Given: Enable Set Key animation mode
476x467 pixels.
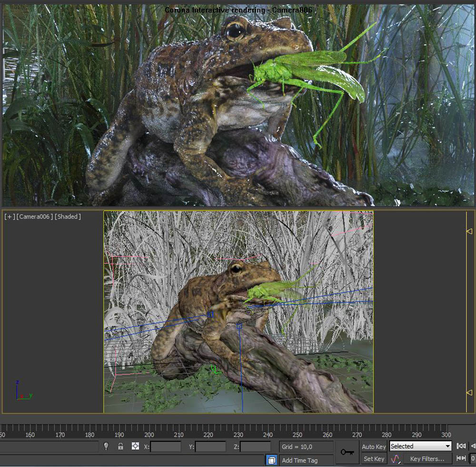Looking at the screenshot, I should coord(374,459).
